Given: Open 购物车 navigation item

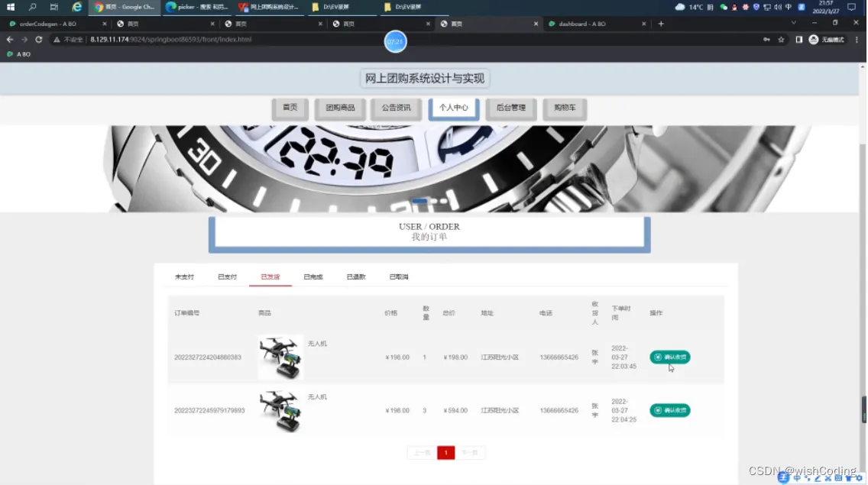Looking at the screenshot, I should tap(565, 108).
